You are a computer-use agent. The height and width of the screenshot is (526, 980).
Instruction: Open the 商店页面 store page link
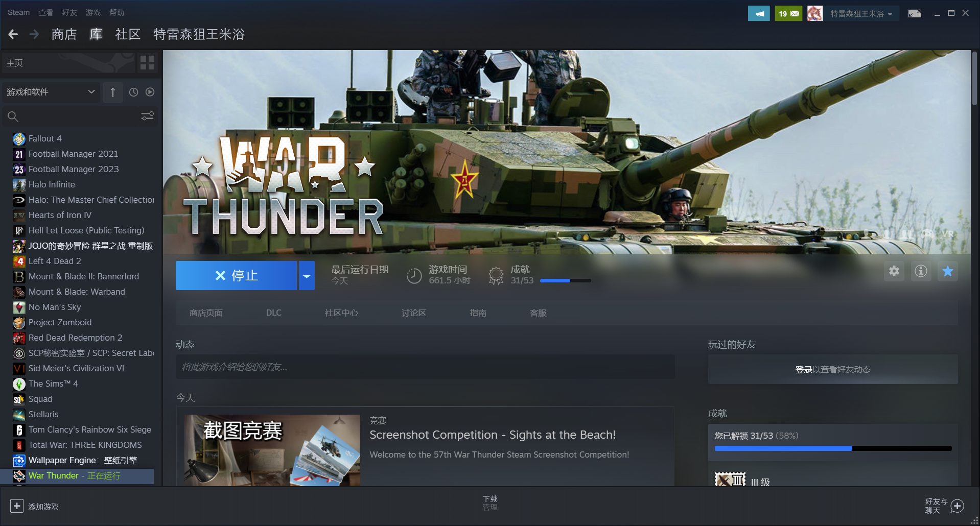pos(206,313)
